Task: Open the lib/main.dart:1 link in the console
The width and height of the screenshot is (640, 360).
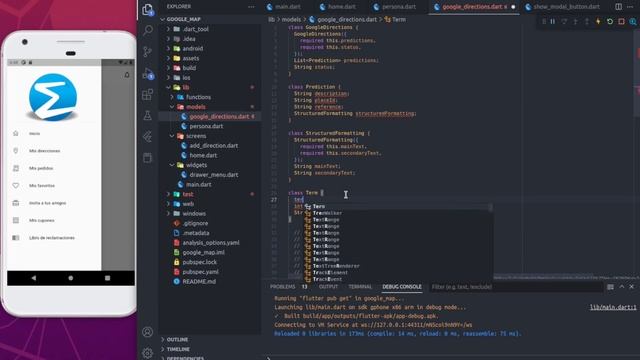Action: tap(613, 307)
